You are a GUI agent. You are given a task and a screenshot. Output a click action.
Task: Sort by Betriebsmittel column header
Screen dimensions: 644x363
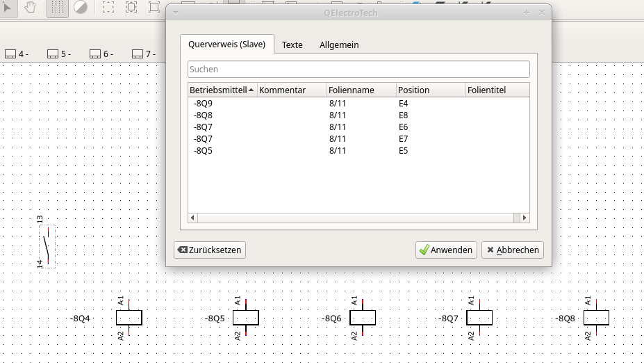click(222, 90)
